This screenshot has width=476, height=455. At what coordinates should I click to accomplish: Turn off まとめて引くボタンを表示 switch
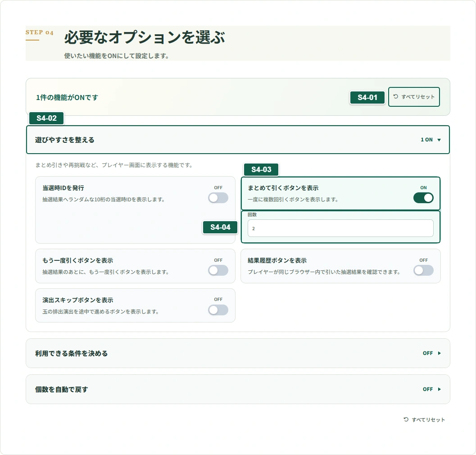tap(423, 198)
